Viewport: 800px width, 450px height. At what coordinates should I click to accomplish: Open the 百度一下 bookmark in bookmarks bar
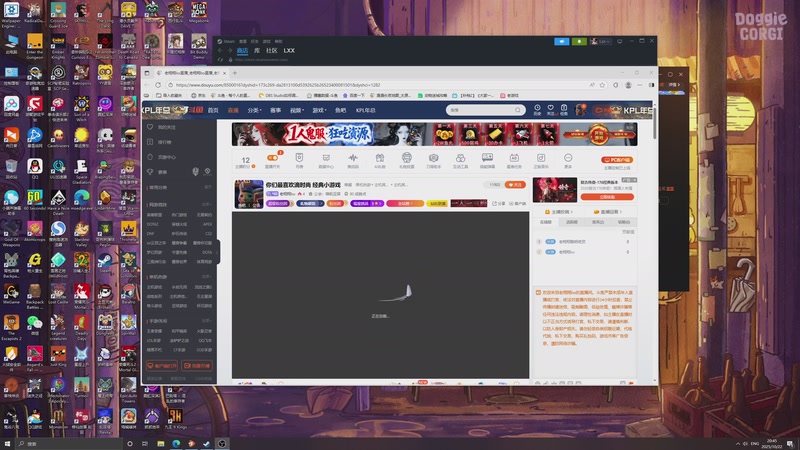(354, 95)
